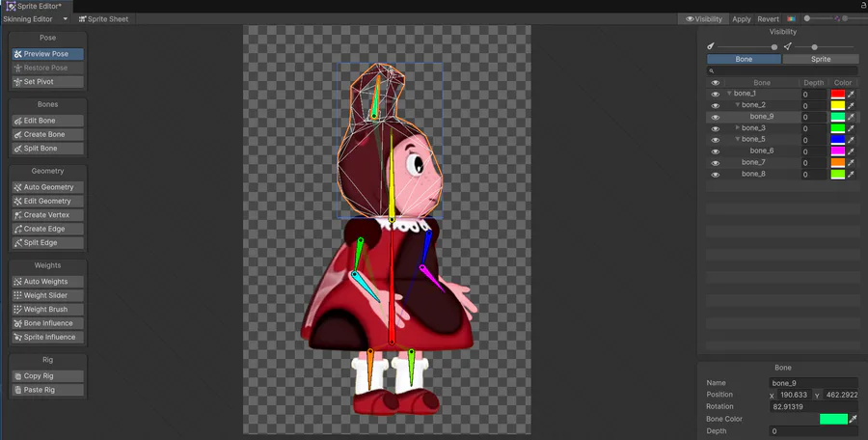868x440 pixels.
Task: Open the Weight Slider tool
Action: pyautogui.click(x=47, y=295)
